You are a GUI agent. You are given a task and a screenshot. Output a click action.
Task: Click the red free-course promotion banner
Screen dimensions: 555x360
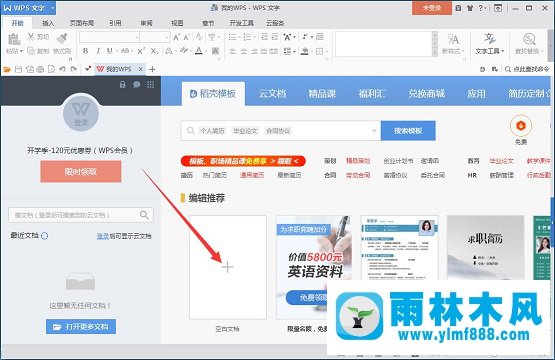point(243,161)
